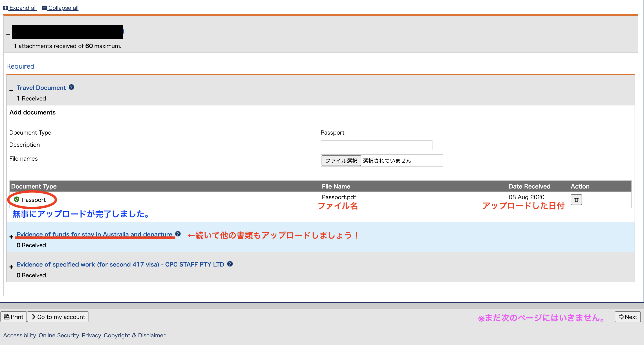
Task: Expand Evidence of specified work section
Action: pos(11,267)
